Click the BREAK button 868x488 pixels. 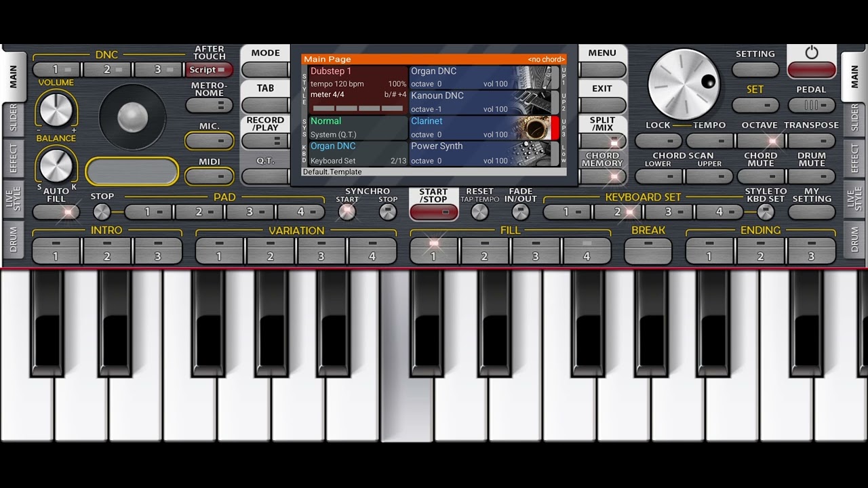tap(648, 251)
